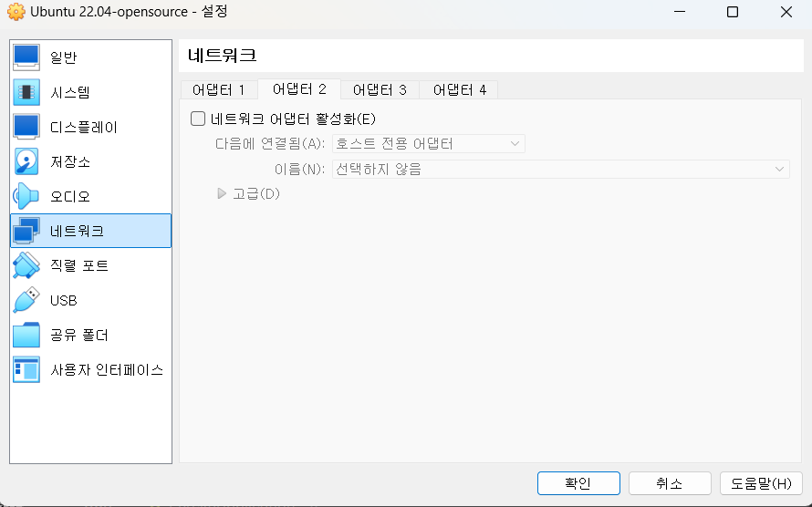This screenshot has height=507, width=812.
Task: Select 직렬 포트 label in sidebar
Action: coord(79,265)
